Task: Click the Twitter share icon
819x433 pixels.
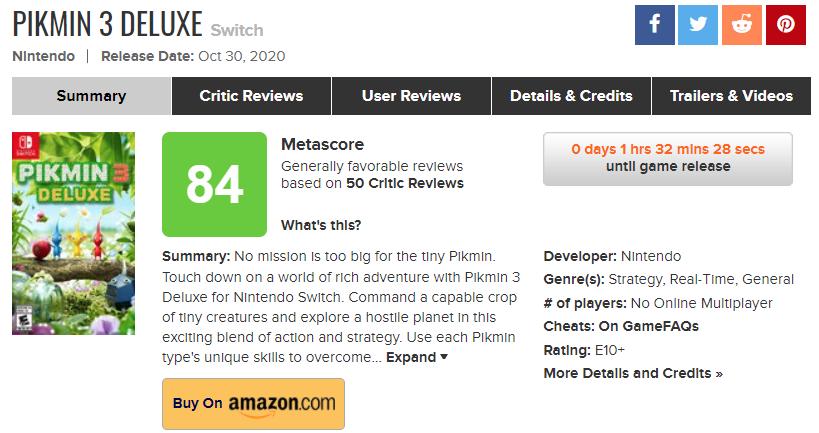Action: pyautogui.click(x=698, y=25)
